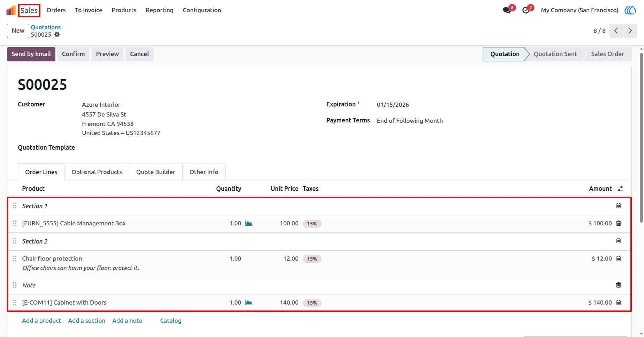
Task: Delete the Cabinet with Doors line
Action: coord(619,302)
